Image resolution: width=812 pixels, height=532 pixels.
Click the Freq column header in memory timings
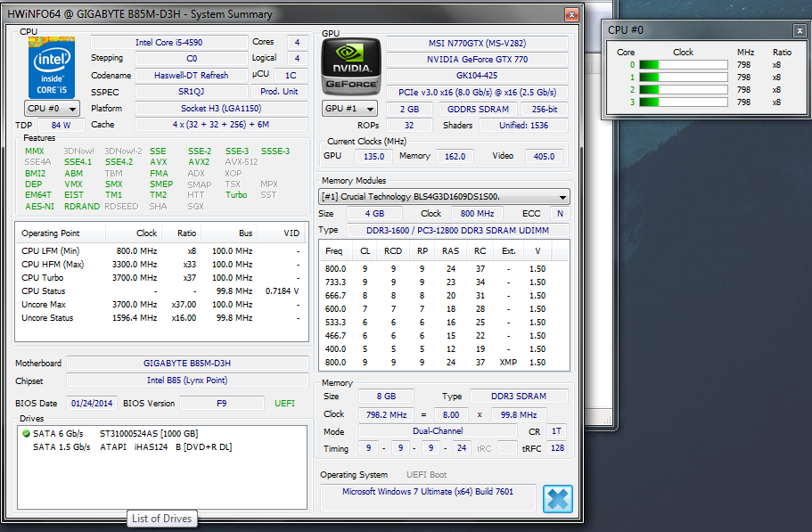335,251
